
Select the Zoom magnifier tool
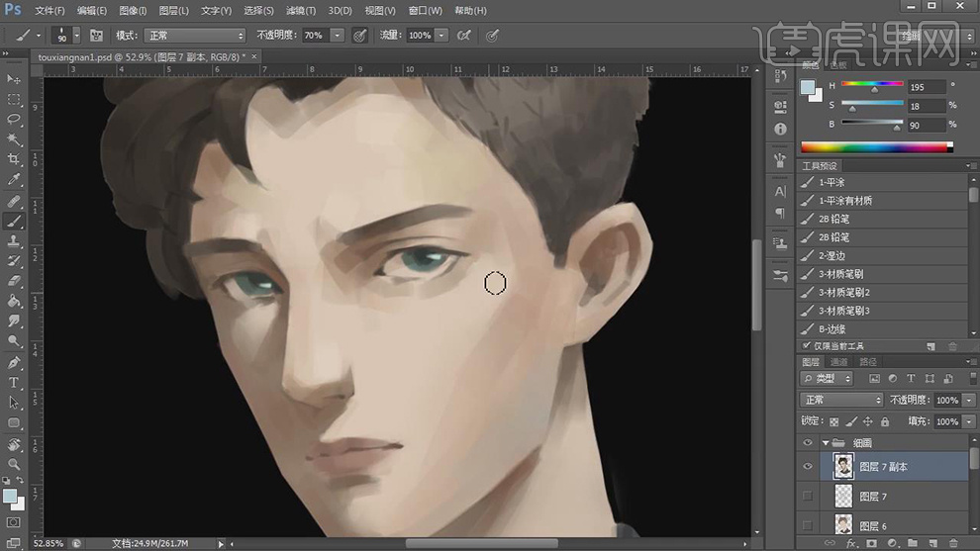(14, 464)
